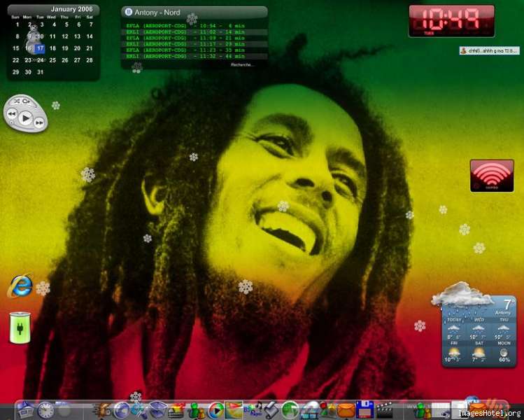Click SAT forecast in weather widget

pos(479,352)
